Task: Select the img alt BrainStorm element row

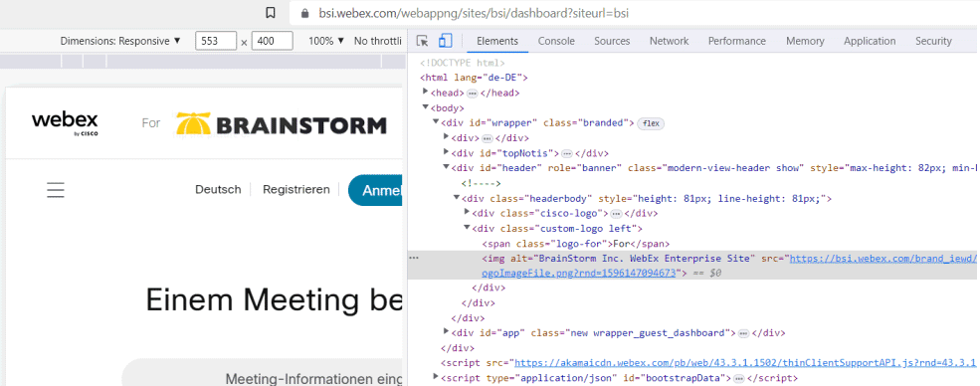Action: click(693, 266)
